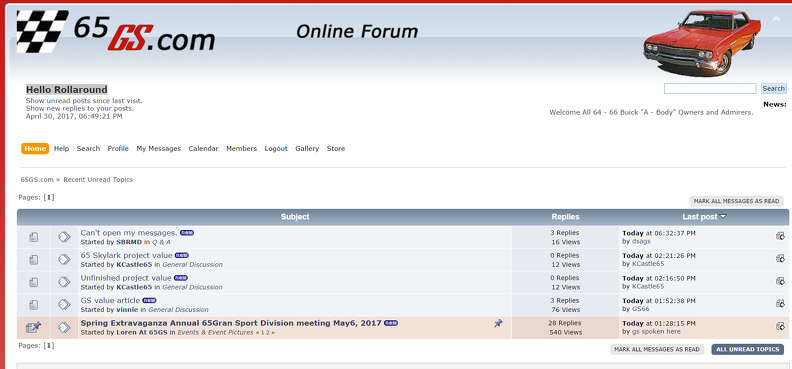Open topic "65 Skylark project value"

tap(126, 255)
